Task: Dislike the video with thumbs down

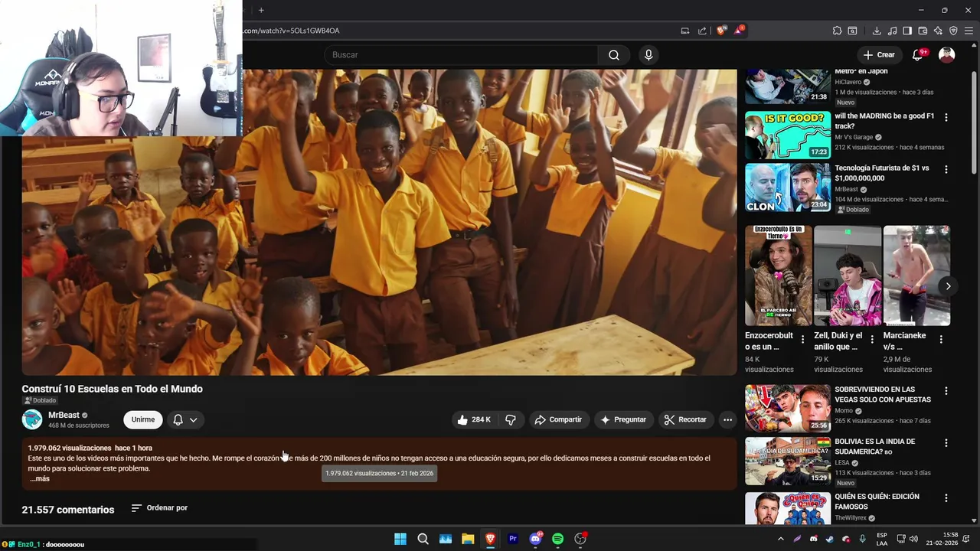Action: tap(511, 419)
